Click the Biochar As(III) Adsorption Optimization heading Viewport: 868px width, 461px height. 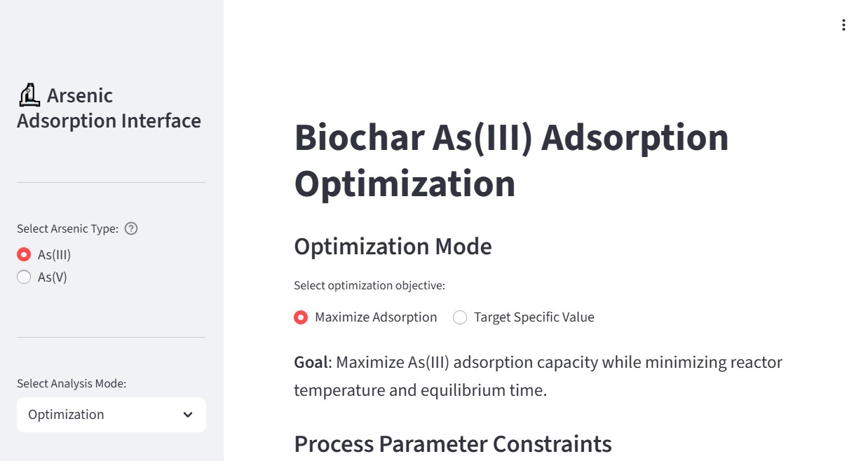[x=511, y=160]
